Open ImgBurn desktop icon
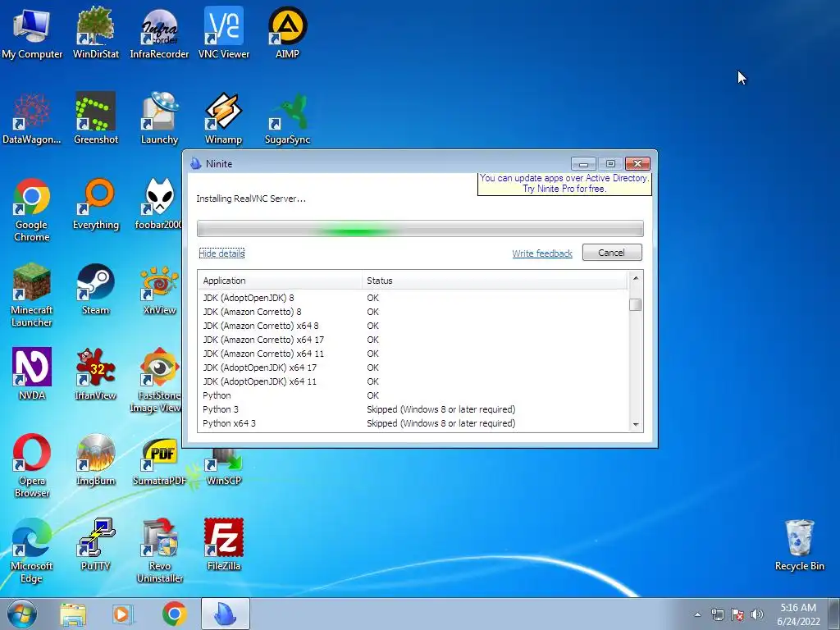The width and height of the screenshot is (840, 630). (96, 459)
